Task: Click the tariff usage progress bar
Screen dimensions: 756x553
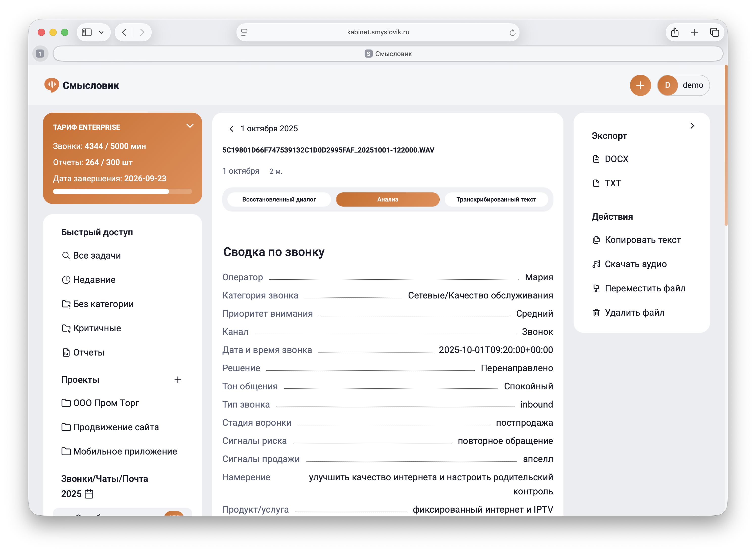Action: [122, 191]
